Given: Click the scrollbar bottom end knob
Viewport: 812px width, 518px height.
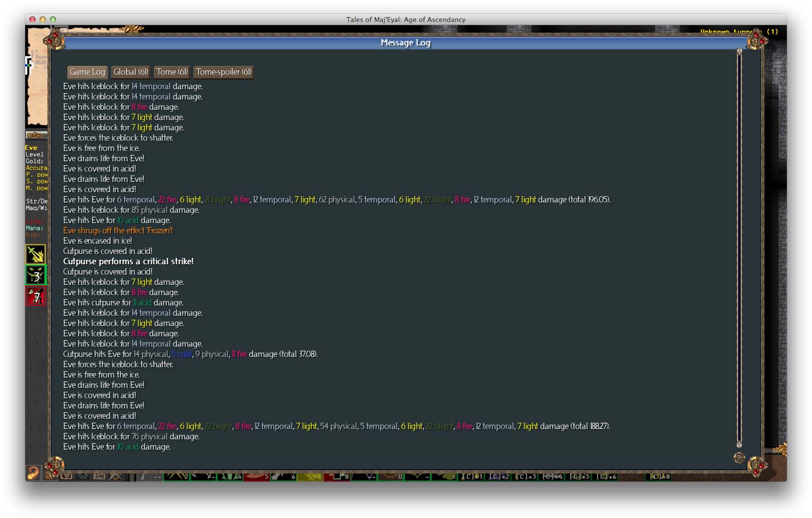Looking at the screenshot, I should [x=739, y=444].
